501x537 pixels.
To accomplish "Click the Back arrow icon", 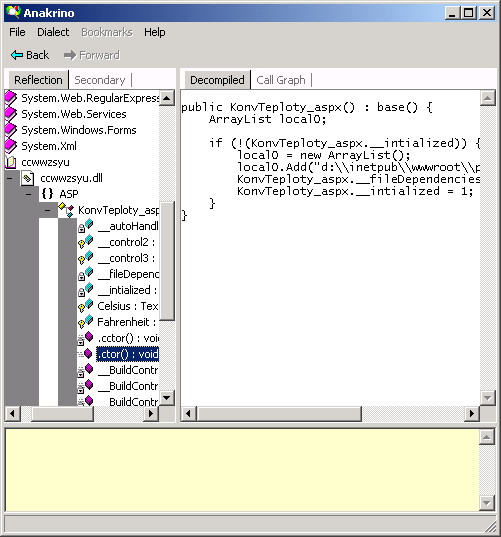I will point(17,55).
